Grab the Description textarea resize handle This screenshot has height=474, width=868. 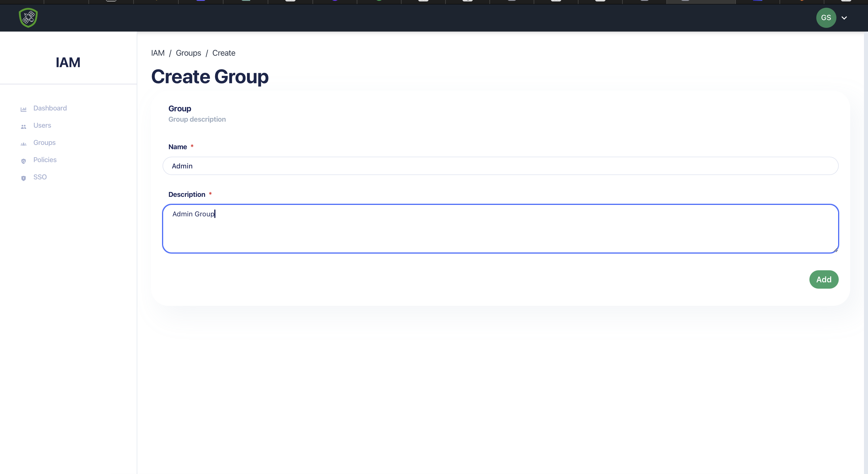point(835,250)
